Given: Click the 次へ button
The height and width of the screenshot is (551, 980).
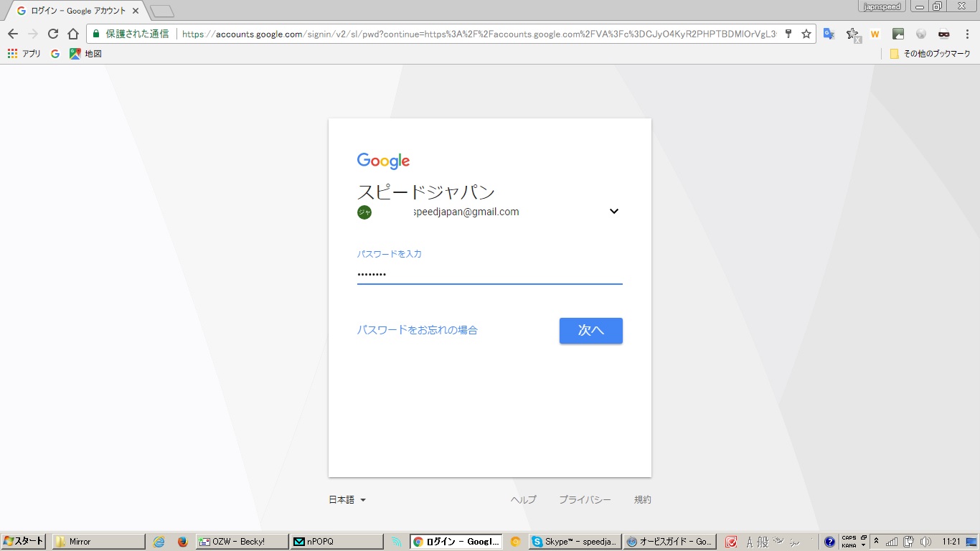Looking at the screenshot, I should [591, 331].
